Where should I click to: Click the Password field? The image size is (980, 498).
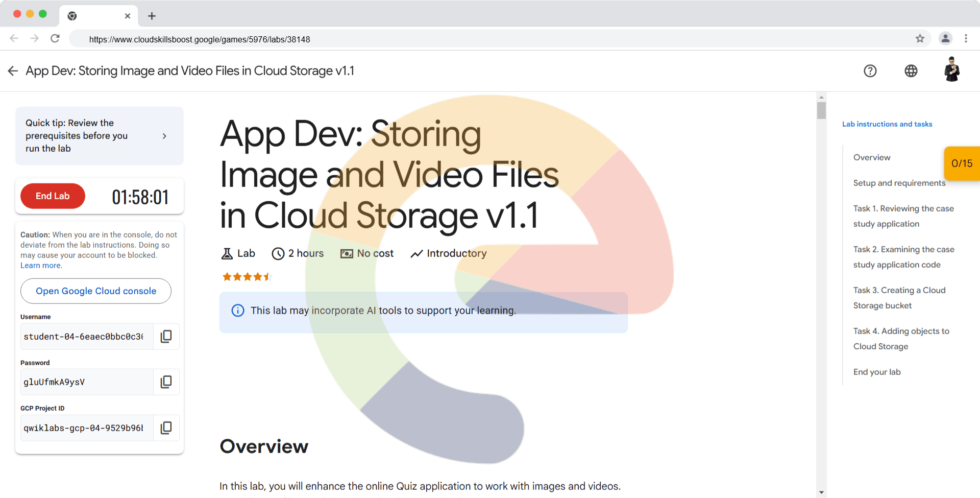pos(87,382)
